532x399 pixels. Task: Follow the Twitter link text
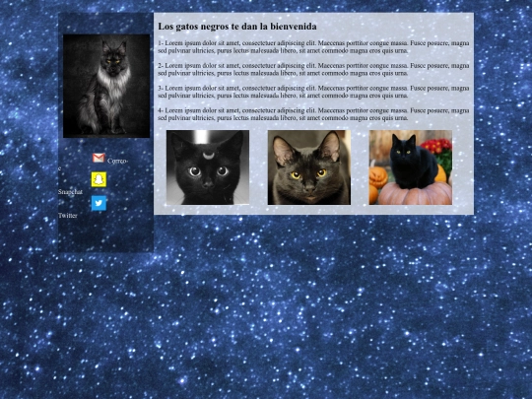[x=68, y=216]
